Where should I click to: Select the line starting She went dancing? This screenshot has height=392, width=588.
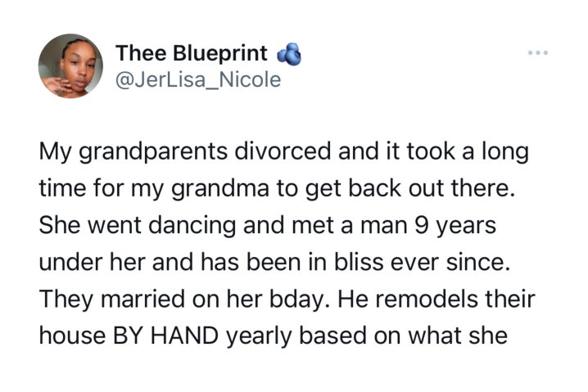(x=267, y=226)
